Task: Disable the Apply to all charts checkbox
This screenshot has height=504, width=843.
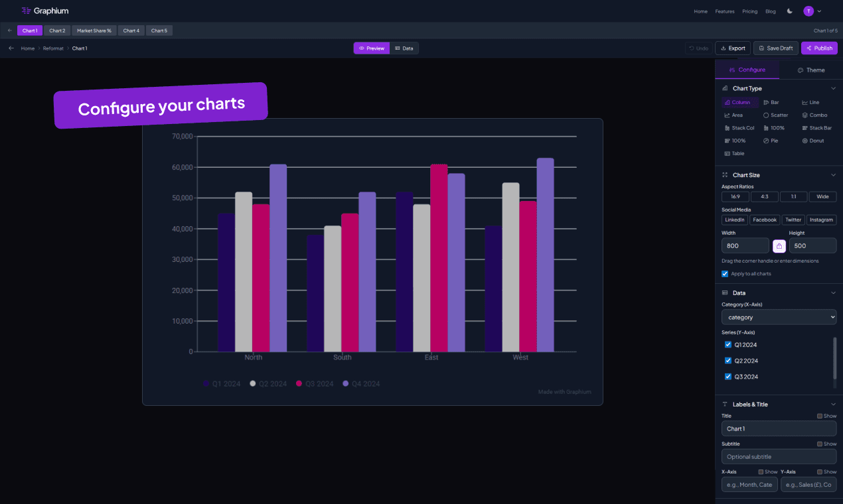Action: [x=725, y=273]
